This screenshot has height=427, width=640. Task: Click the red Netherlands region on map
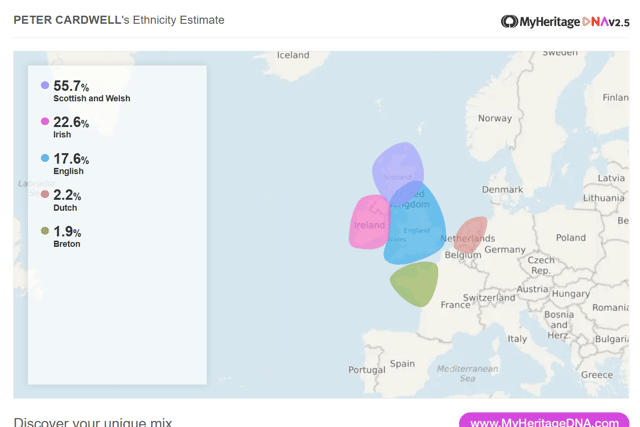coord(470,234)
